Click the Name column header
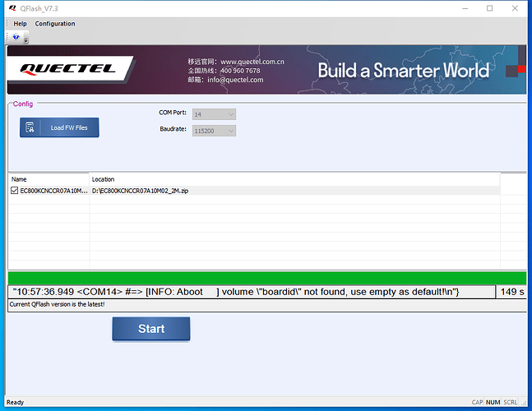This screenshot has height=411, width=532. [49, 179]
